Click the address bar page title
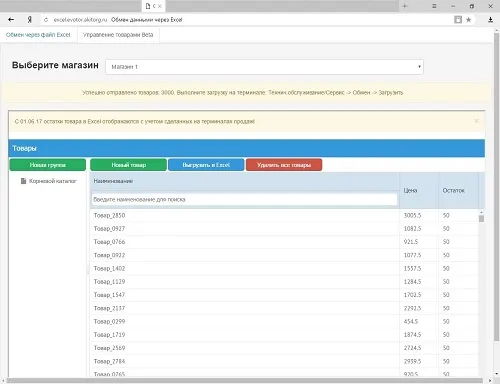 pyautogui.click(x=147, y=20)
